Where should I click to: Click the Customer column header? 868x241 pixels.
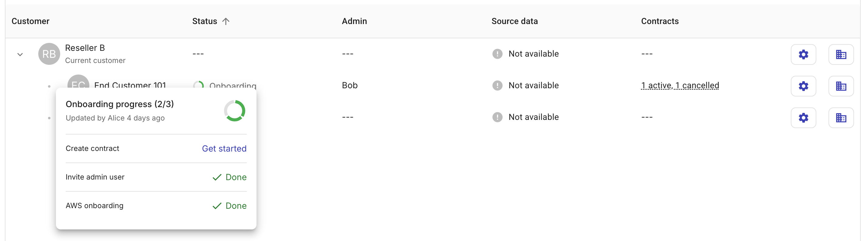[x=30, y=21]
